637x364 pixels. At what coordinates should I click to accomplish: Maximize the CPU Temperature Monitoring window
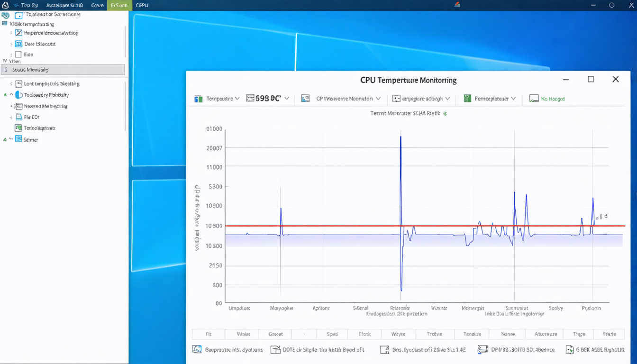[x=591, y=79]
